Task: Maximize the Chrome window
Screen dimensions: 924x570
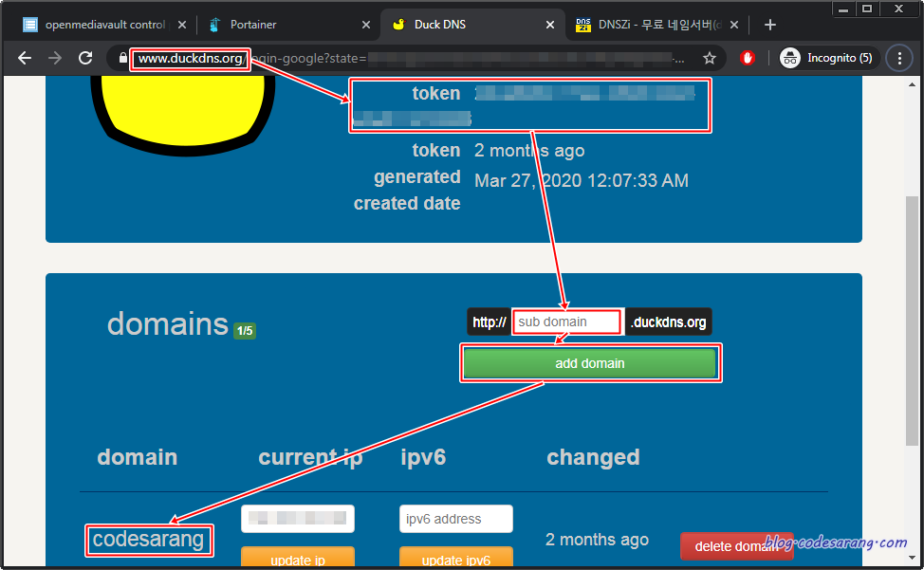Action: pos(867,9)
